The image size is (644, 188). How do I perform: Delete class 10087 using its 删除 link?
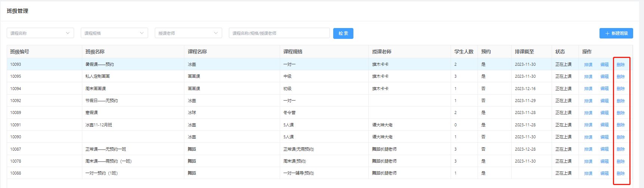pos(620,149)
